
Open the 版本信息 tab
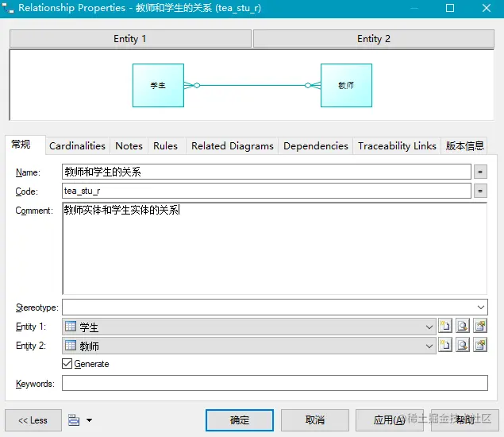465,145
